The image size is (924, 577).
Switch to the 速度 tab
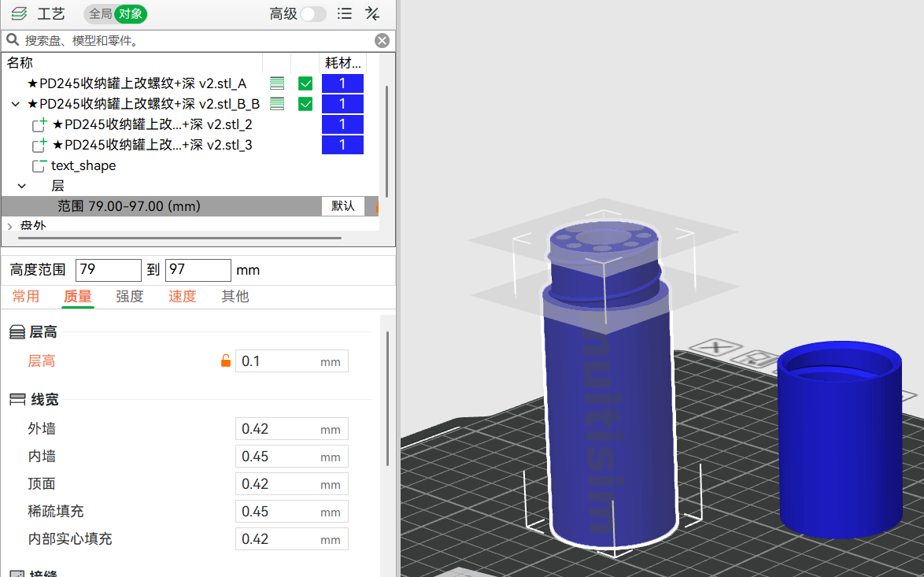[x=182, y=297]
